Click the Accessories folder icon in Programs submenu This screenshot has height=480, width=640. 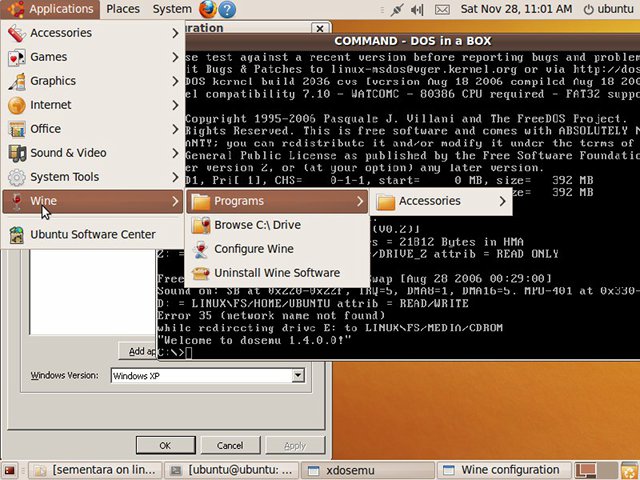[x=386, y=201]
